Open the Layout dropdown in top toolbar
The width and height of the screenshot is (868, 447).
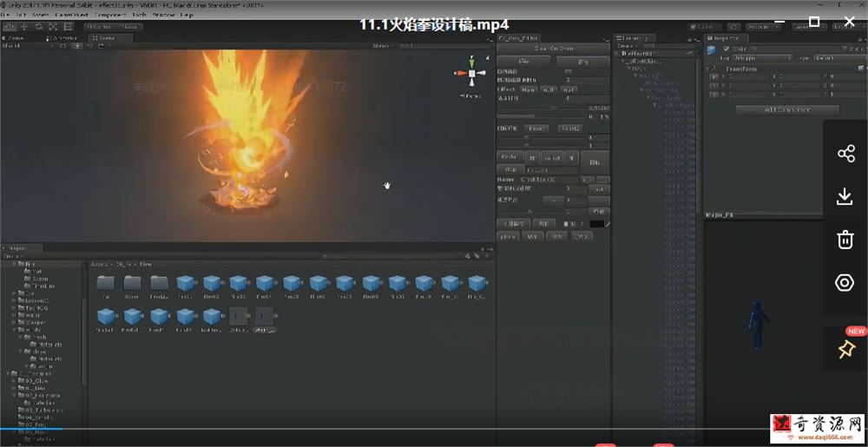coord(849,27)
